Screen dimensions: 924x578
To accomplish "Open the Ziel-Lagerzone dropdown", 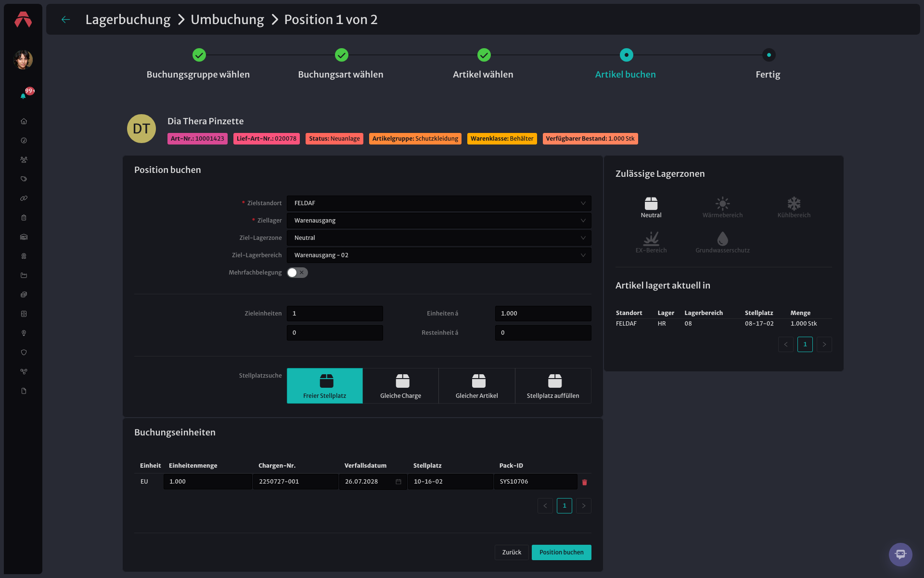I will point(439,238).
